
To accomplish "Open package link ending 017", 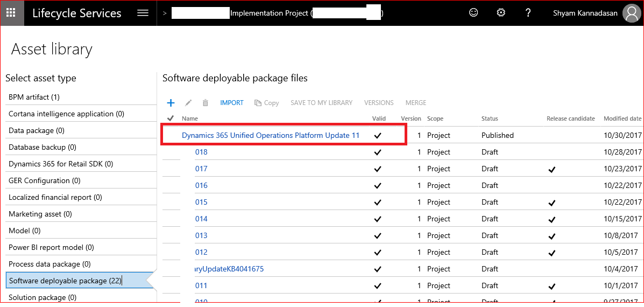I will (201, 169).
